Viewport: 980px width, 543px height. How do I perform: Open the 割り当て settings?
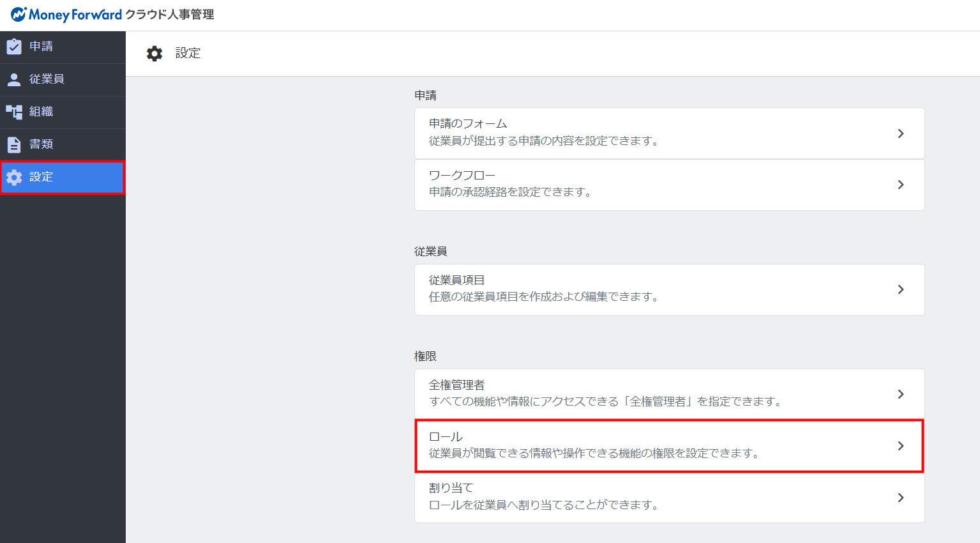click(670, 498)
